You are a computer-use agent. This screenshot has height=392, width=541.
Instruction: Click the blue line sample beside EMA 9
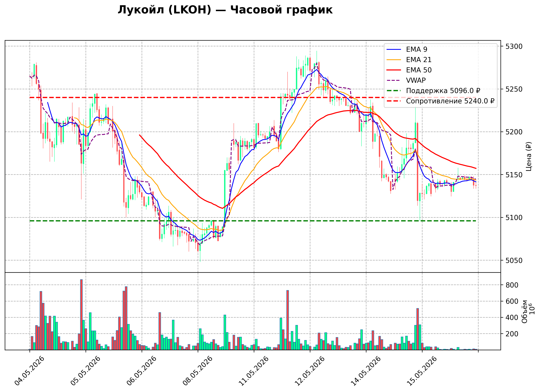click(394, 49)
